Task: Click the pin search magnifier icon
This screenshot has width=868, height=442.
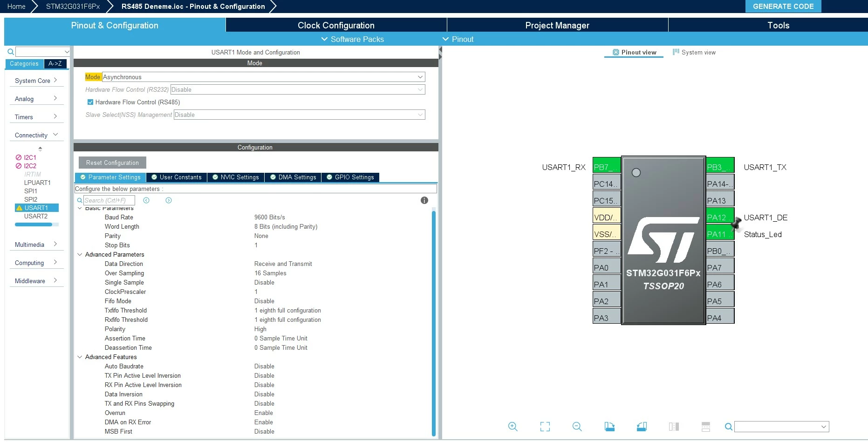Action: tap(729, 427)
